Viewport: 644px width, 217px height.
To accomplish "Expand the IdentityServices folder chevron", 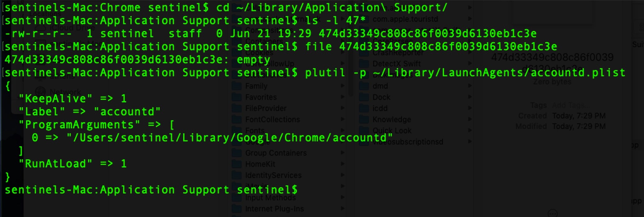I will pos(343,175).
